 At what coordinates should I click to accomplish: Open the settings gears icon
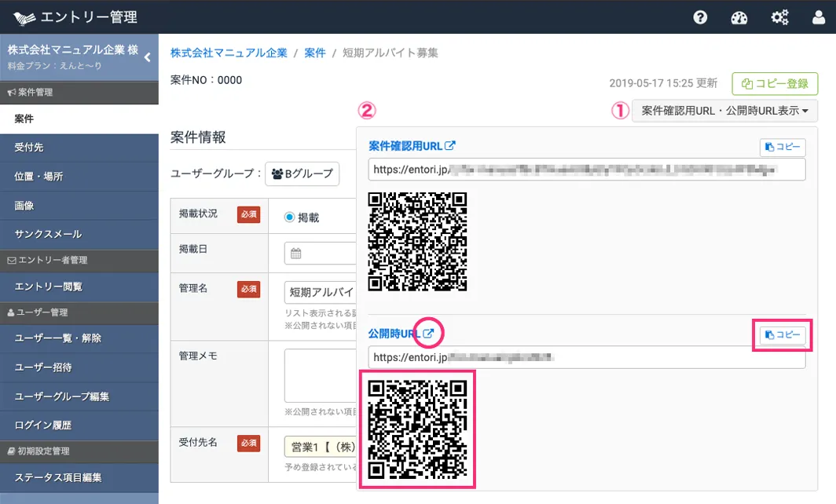tap(779, 17)
